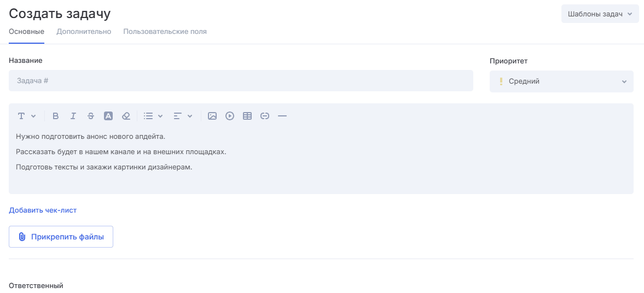Open the Шаблоны задач dropdown
The image size is (644, 293).
coord(600,14)
